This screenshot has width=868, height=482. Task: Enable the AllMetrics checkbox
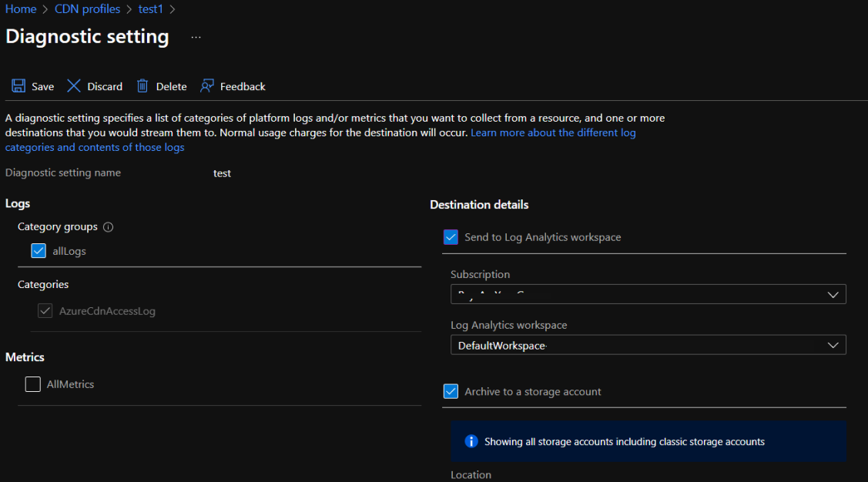point(33,384)
